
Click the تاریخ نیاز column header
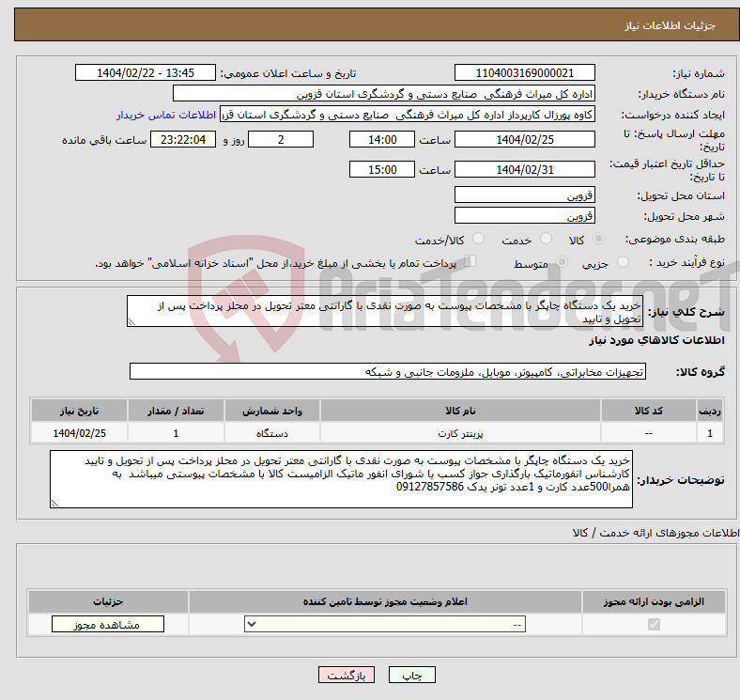pyautogui.click(x=79, y=411)
